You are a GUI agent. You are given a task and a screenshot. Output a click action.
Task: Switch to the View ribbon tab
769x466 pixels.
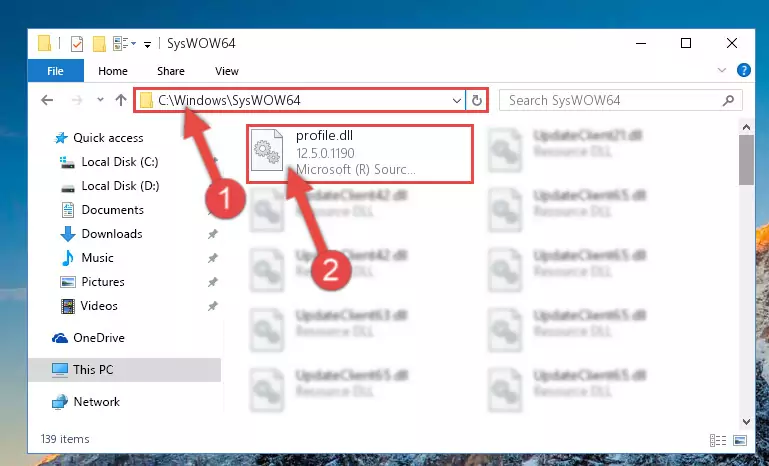(227, 71)
